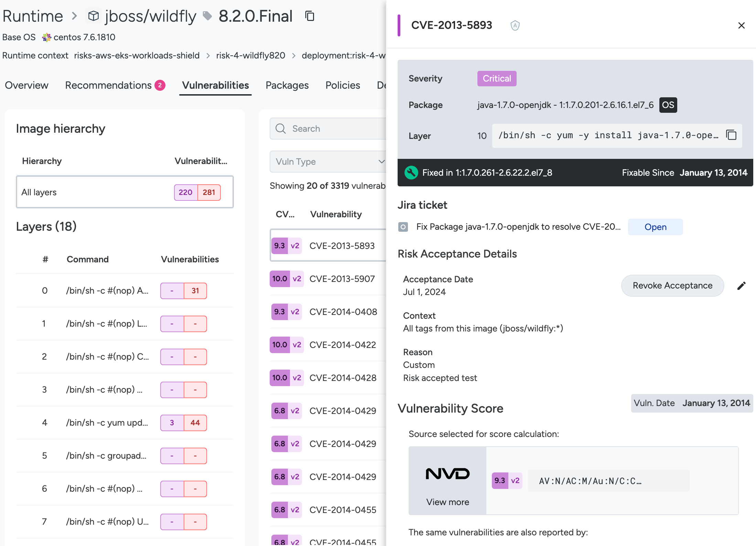The width and height of the screenshot is (756, 546).
Task: Switch to the Packages tab
Action: tap(287, 85)
